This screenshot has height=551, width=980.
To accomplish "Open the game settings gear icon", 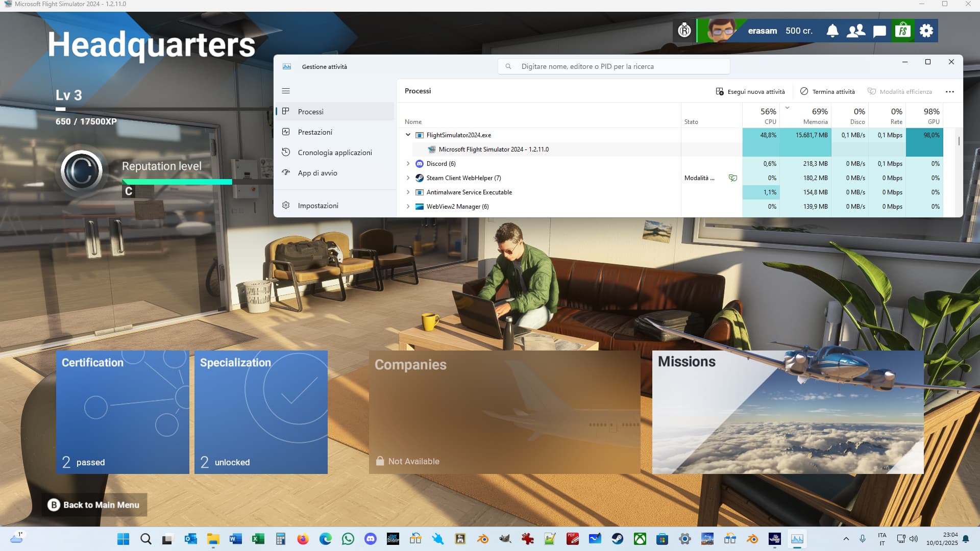I will coord(926,31).
